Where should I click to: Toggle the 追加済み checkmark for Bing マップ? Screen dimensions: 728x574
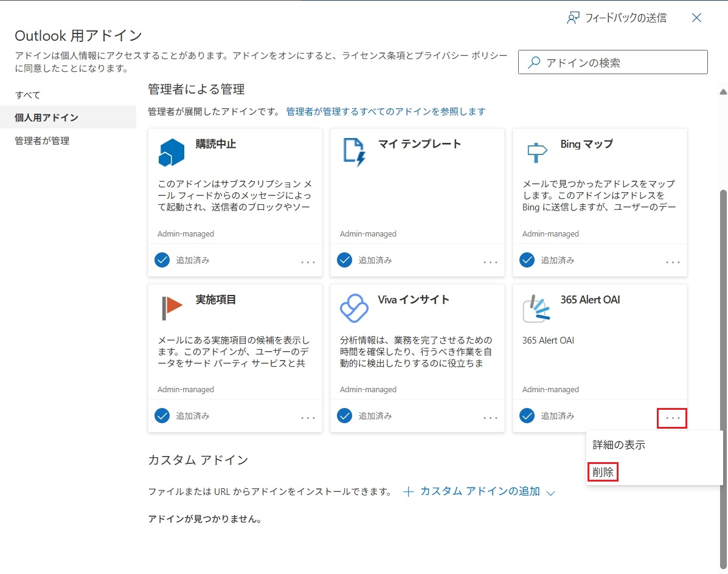pos(527,260)
